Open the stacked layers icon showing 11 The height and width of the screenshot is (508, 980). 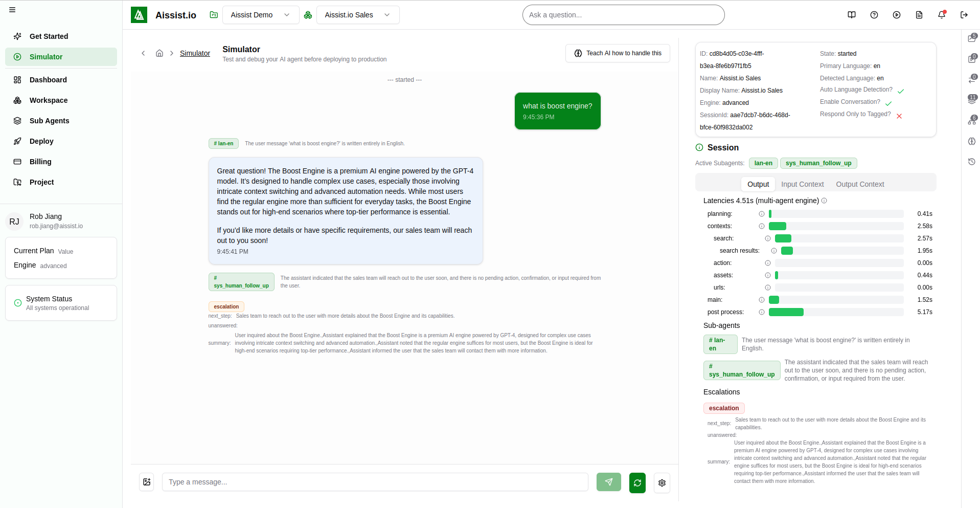(x=971, y=99)
